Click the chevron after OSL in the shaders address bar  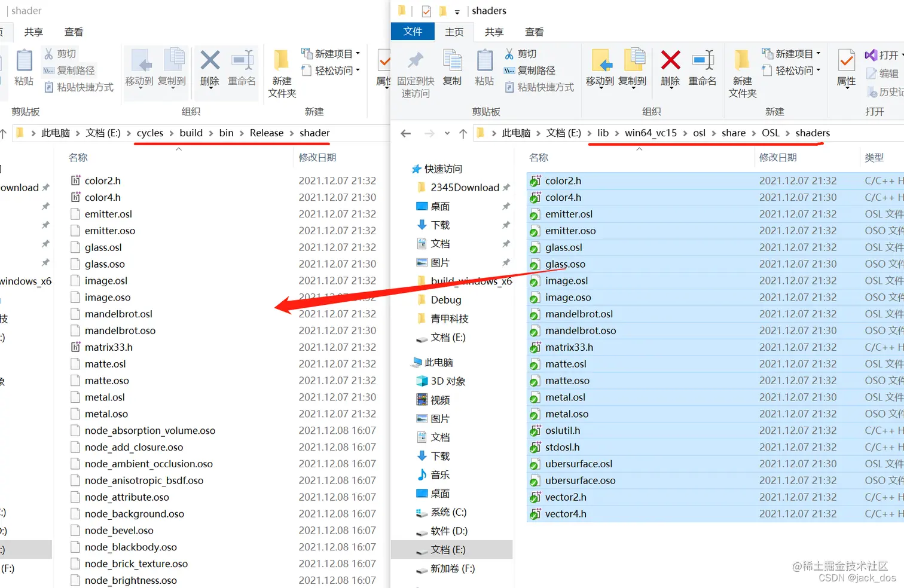(787, 133)
